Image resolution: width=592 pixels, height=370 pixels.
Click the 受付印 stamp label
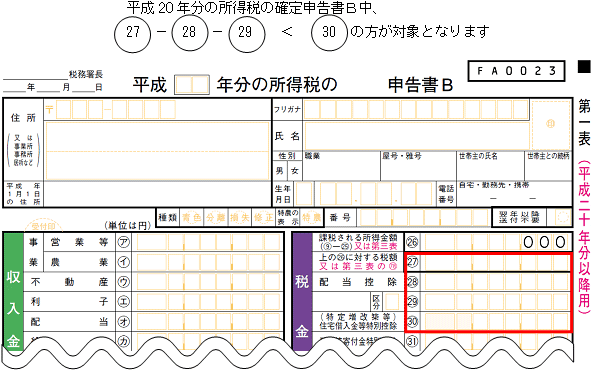point(43,227)
